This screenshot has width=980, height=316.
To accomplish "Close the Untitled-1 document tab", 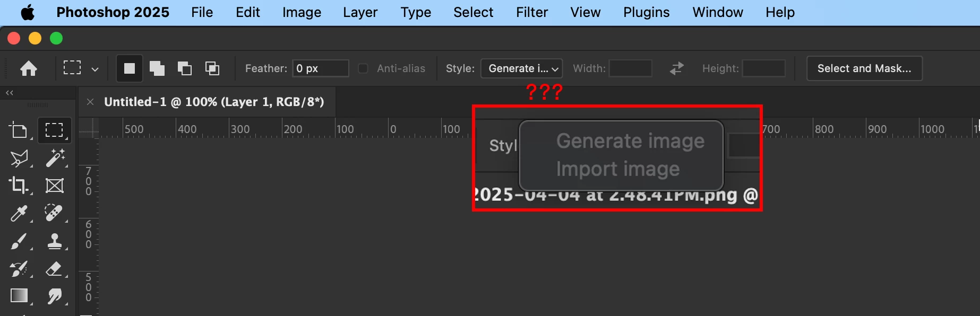I will pyautogui.click(x=90, y=102).
